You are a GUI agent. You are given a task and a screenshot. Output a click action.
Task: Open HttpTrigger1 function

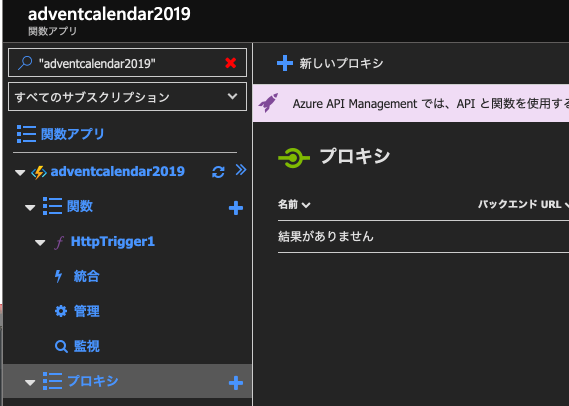tap(113, 241)
